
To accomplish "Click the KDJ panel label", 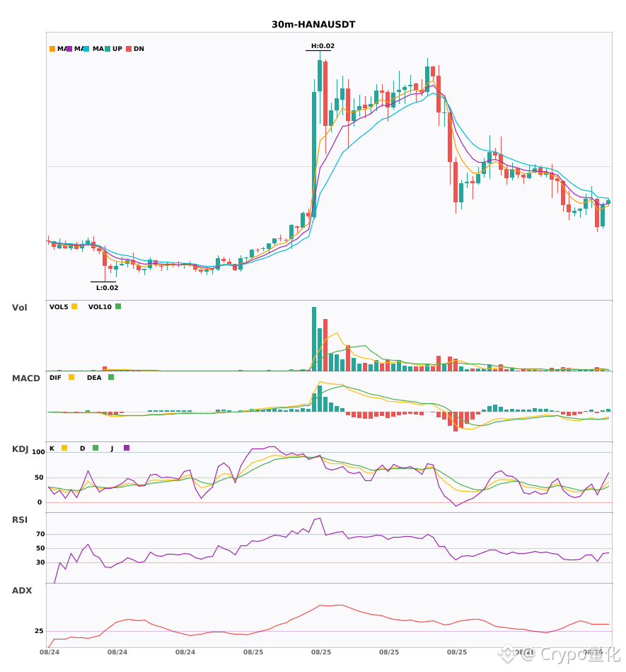I will click(x=20, y=449).
